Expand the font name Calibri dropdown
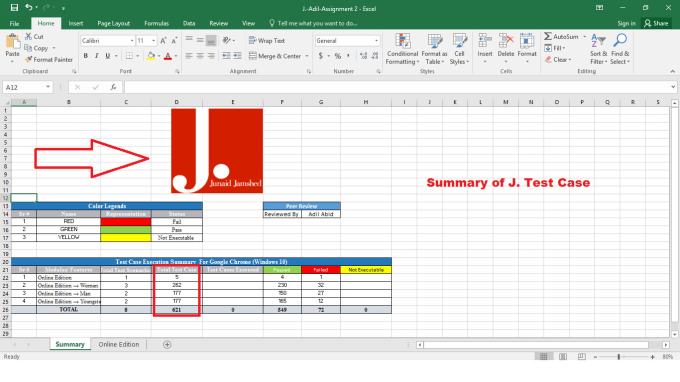The width and height of the screenshot is (680, 382). (132, 41)
